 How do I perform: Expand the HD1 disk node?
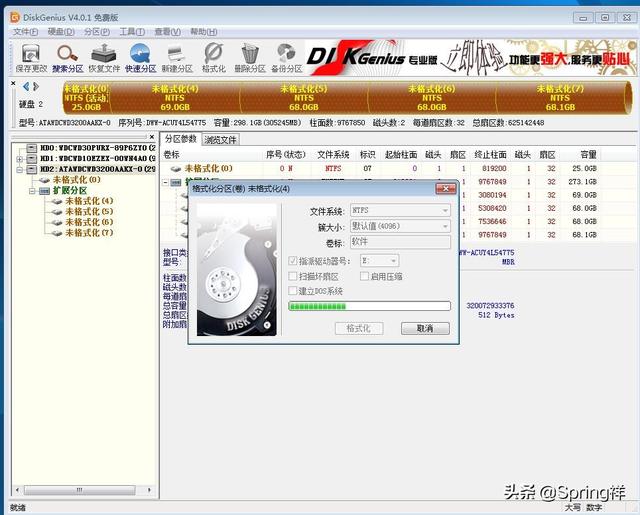19,159
